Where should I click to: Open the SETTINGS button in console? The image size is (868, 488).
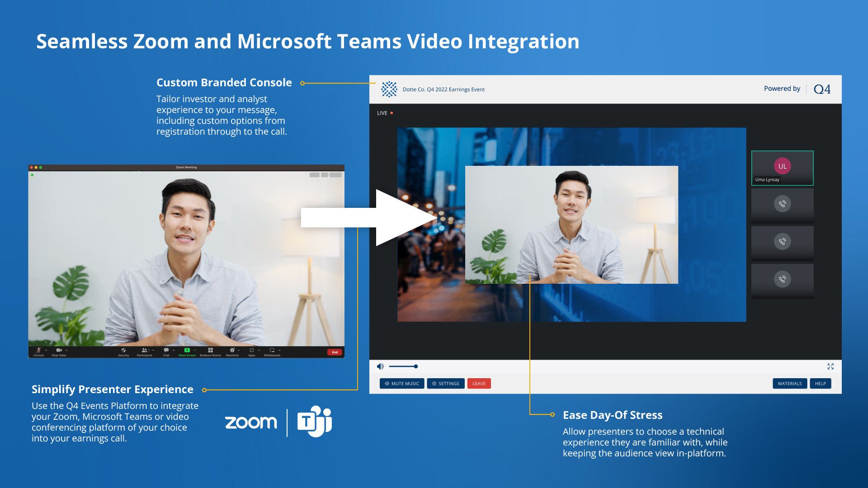(x=445, y=384)
